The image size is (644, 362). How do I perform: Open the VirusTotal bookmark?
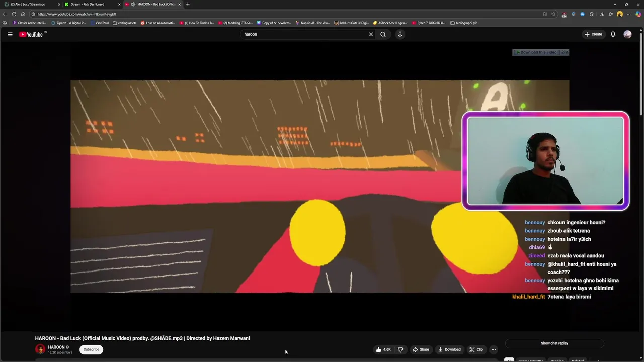[x=99, y=23]
